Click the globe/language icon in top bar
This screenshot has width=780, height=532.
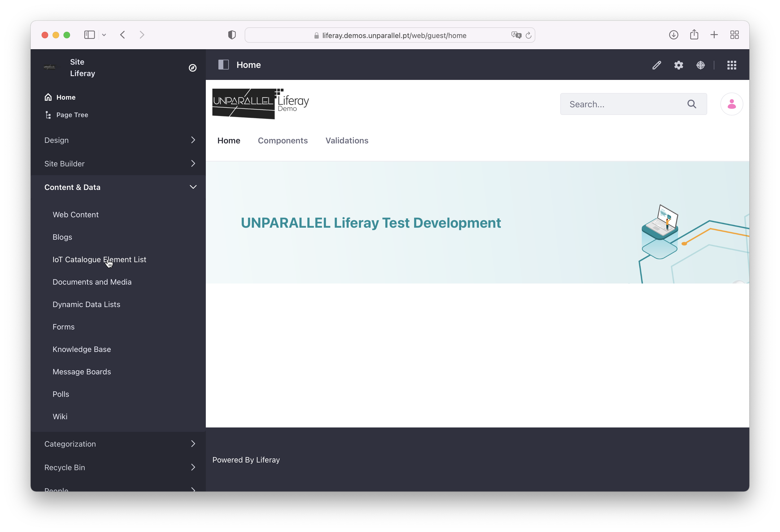(701, 65)
